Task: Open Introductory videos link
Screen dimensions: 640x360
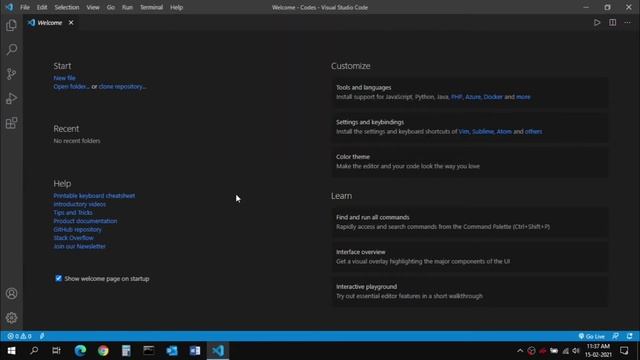Action: (x=80, y=204)
